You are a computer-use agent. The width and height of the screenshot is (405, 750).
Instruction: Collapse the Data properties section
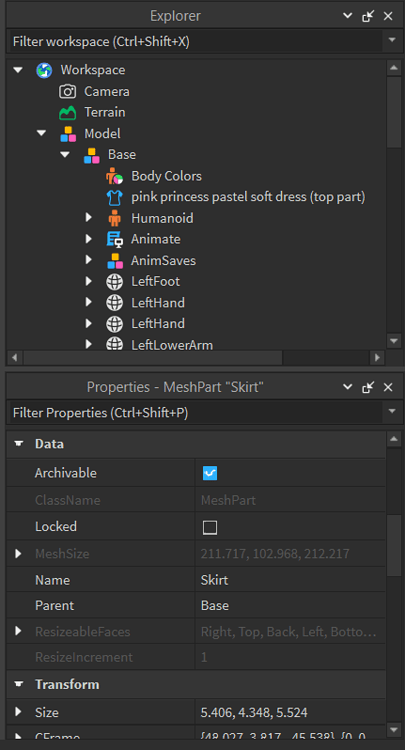click(19, 444)
